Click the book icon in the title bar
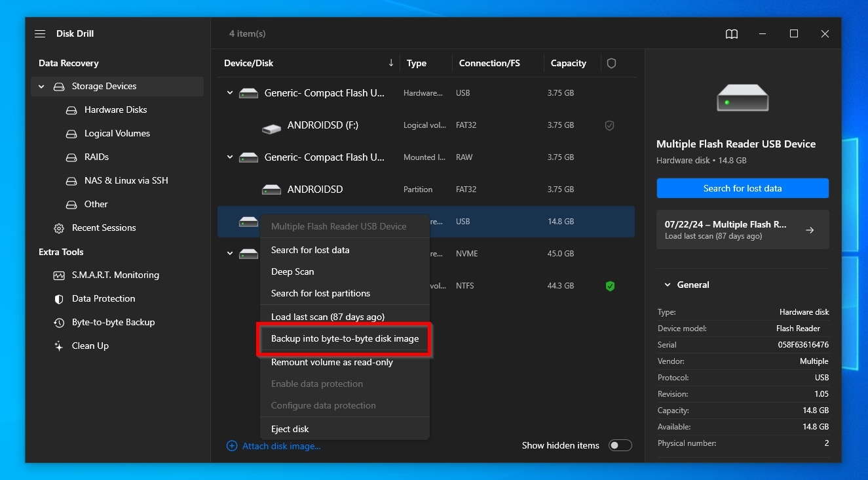This screenshot has width=868, height=480. [x=732, y=34]
